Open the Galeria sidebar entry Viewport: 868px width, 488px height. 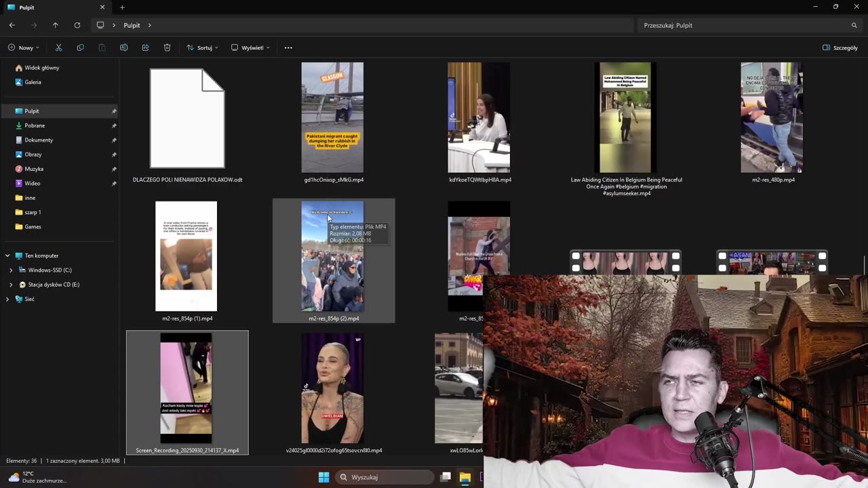click(33, 82)
